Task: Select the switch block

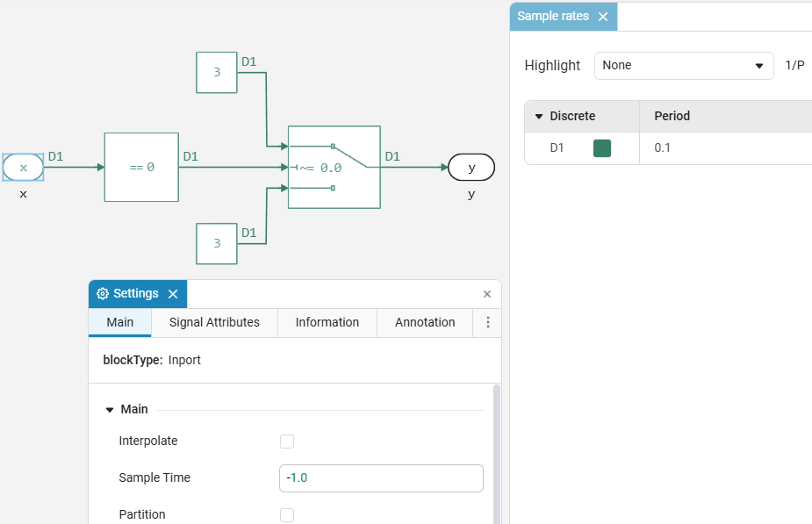Action: 334,167
